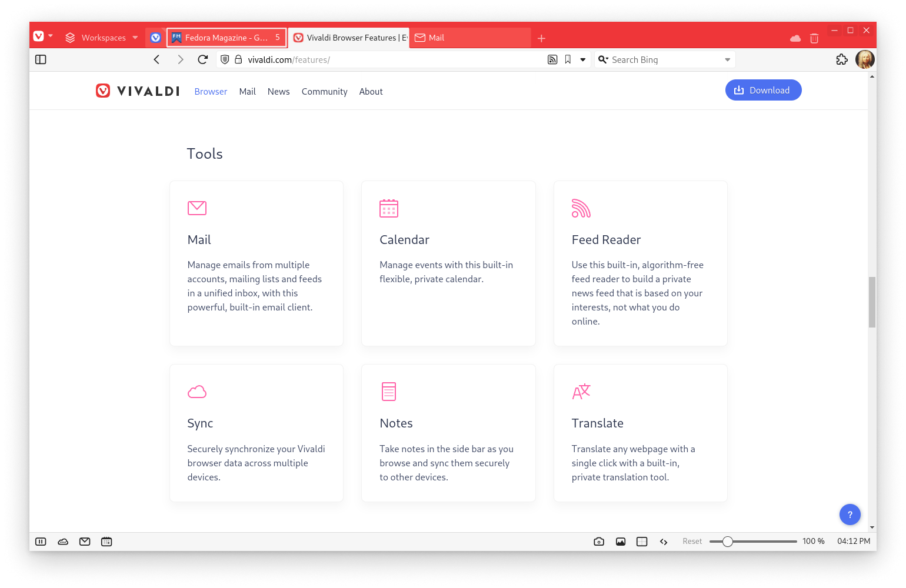Open the browser extensions puzzle icon
Image resolution: width=906 pixels, height=588 pixels.
click(x=842, y=59)
